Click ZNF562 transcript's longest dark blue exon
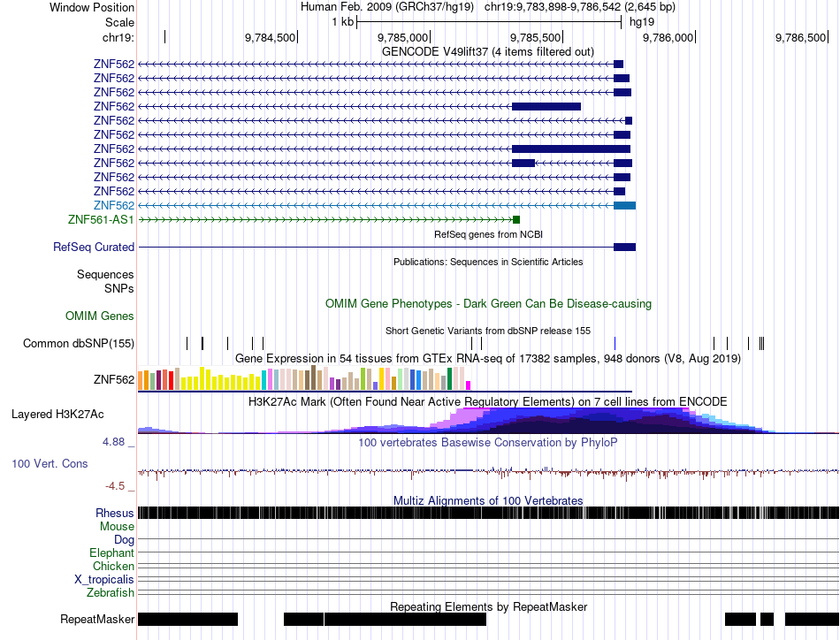 click(x=571, y=149)
